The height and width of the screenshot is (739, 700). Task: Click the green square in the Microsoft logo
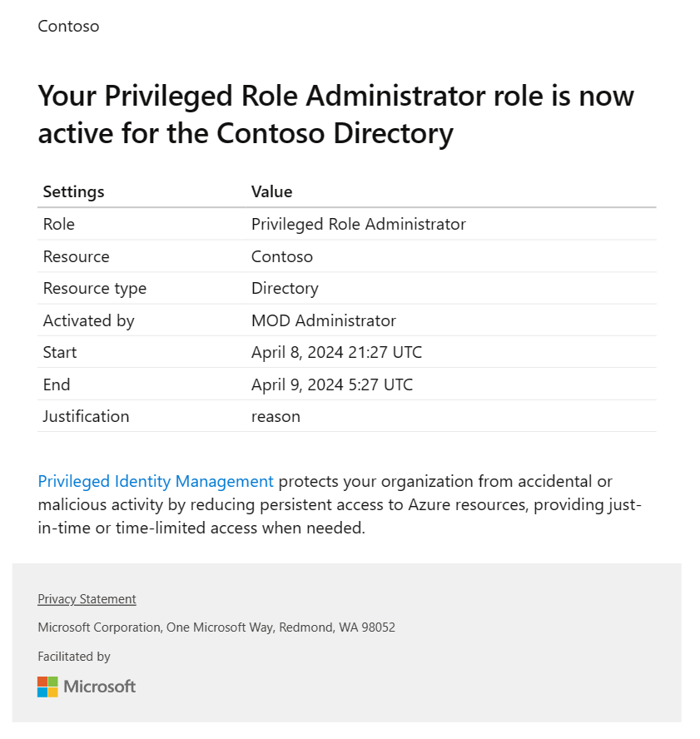52,682
